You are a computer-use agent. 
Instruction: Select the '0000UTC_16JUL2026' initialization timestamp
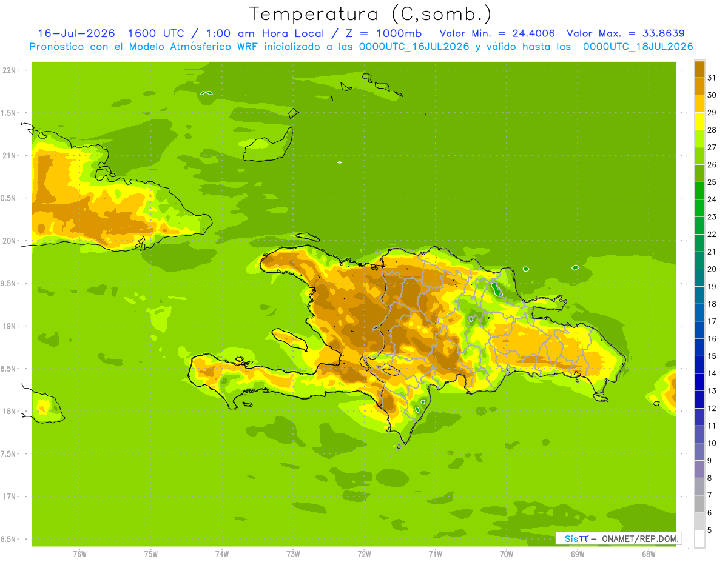click(x=414, y=47)
